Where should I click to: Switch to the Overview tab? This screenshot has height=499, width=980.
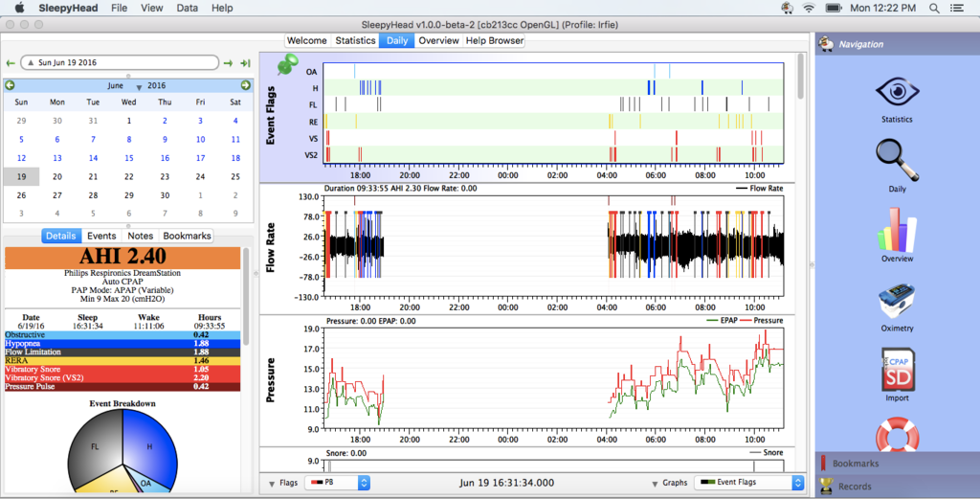438,40
